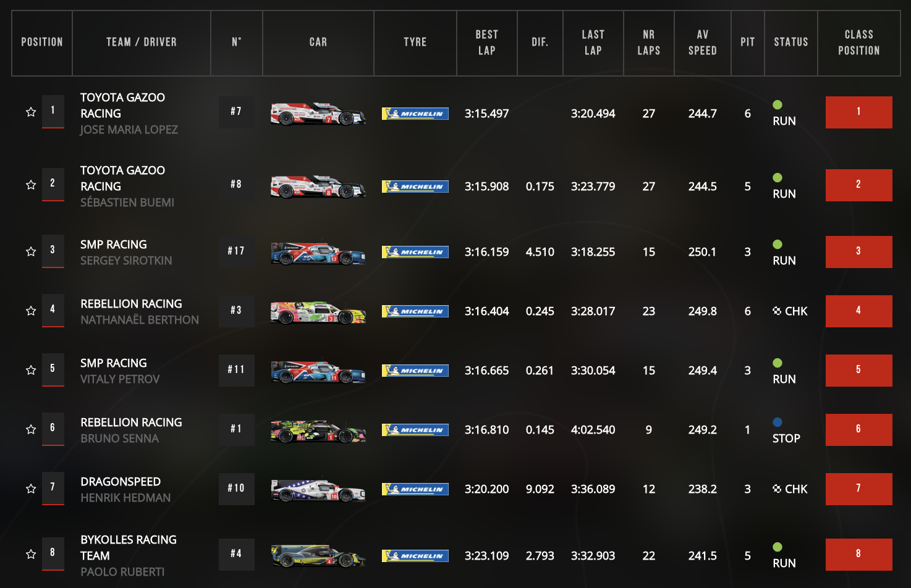Click CHK checkered icon for Rebellion #3
Screen dimensions: 911x588
tap(777, 311)
